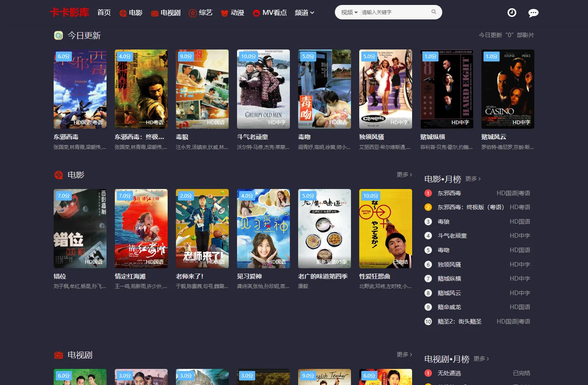
Task: Expand 更多 next to 电视剧•月榜
Action: 481,359
